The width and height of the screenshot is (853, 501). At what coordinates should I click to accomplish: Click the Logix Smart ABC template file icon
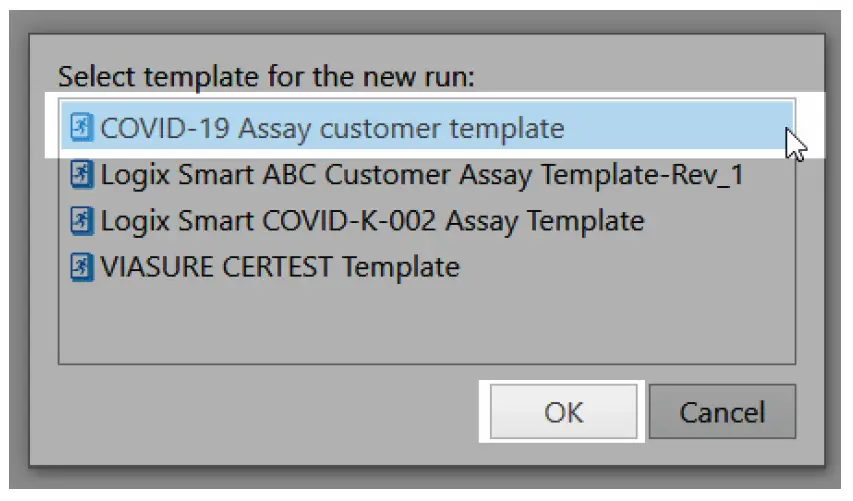81,175
